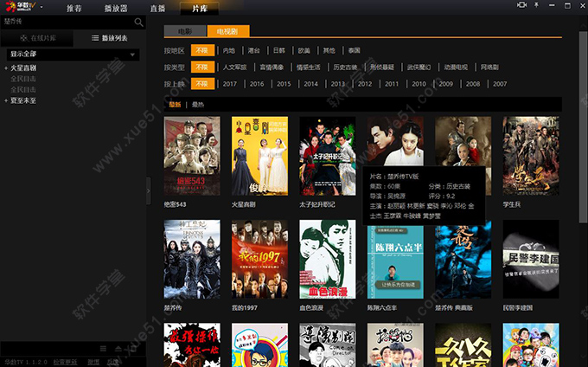Viewport: 588px width, 367px height.
Task: Filter type by 网络剧
Action: click(x=489, y=68)
